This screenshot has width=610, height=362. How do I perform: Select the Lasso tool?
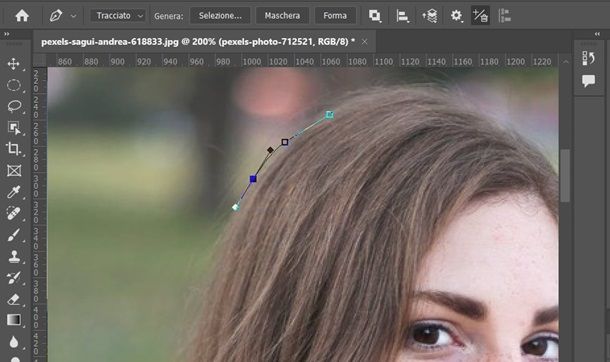pos(14,106)
